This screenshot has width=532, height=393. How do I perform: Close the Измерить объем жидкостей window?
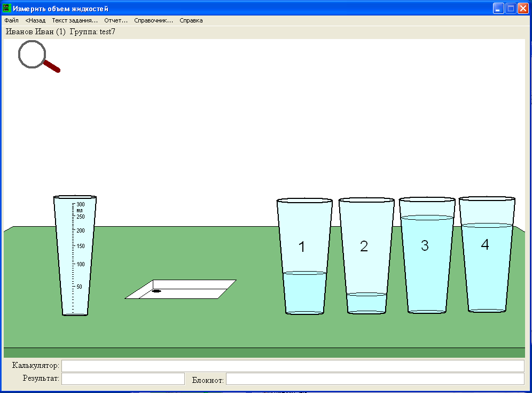tap(523, 8)
